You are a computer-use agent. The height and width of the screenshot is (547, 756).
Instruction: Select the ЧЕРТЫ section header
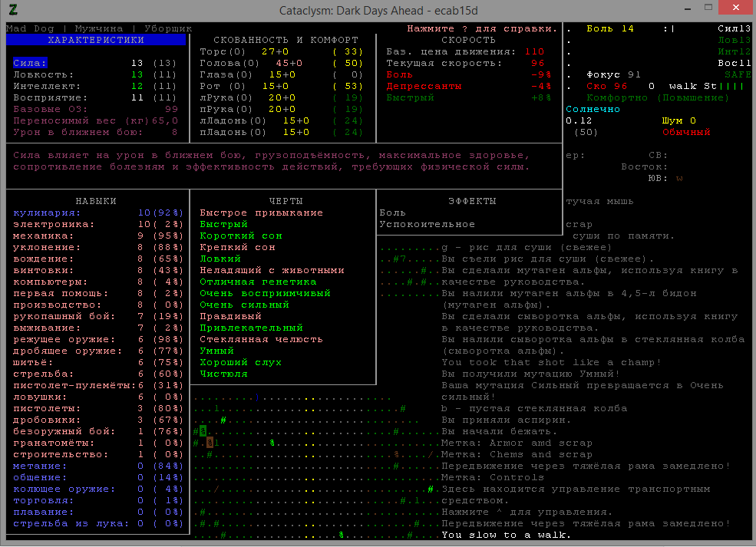(286, 201)
